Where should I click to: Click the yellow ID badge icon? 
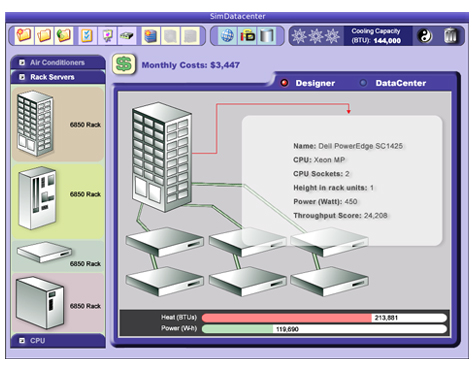248,35
